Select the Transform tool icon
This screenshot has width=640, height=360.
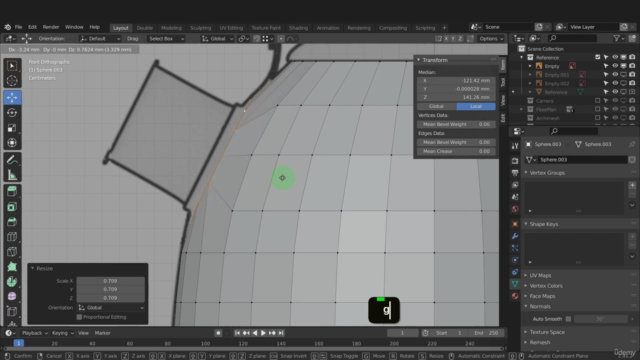[x=12, y=143]
